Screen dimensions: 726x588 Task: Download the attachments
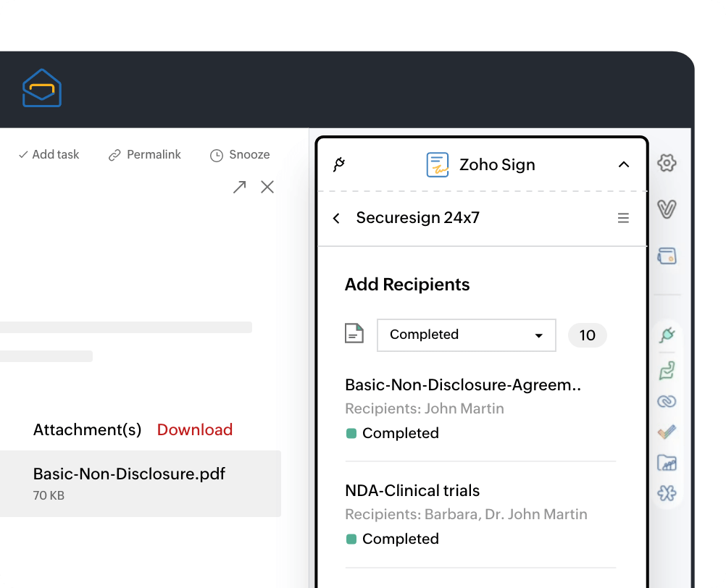(194, 430)
